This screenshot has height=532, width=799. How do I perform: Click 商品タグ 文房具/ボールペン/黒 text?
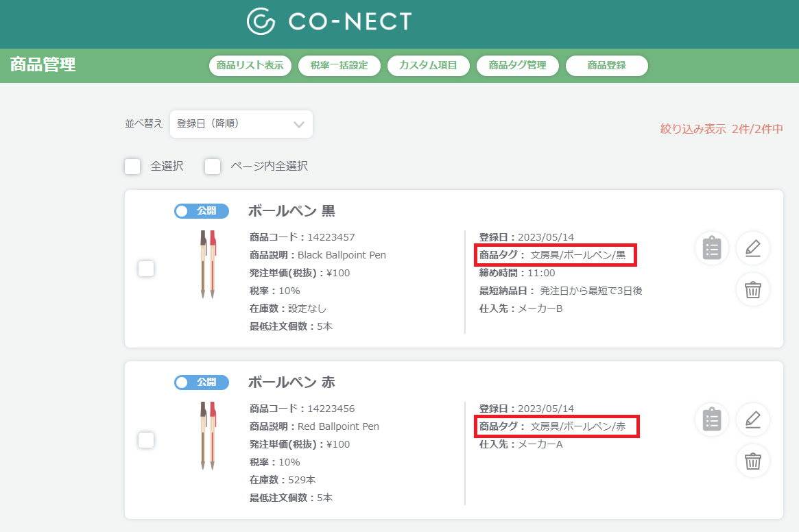(x=552, y=255)
